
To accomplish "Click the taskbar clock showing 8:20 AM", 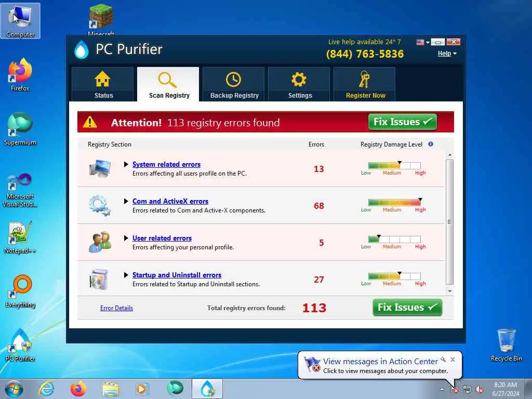I will coord(505,389).
